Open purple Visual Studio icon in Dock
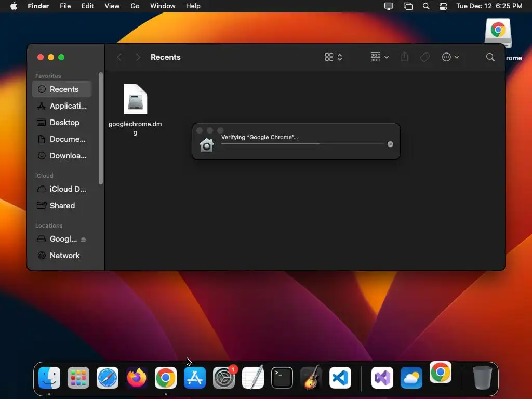 [x=382, y=378]
